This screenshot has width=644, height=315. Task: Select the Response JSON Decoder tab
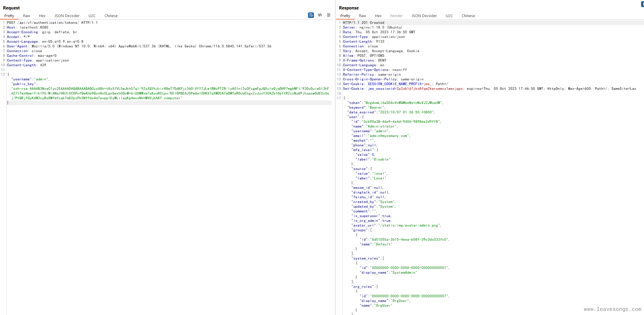click(424, 16)
